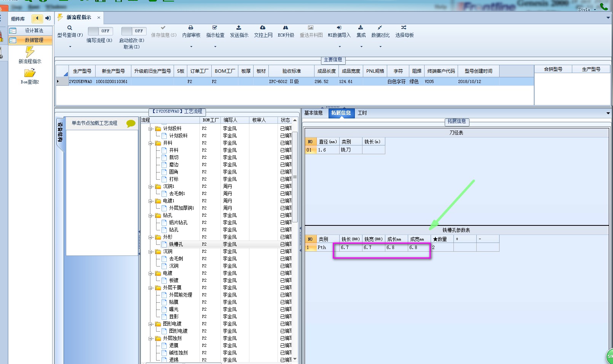This screenshot has width=613, height=364.
Task: Open the right panel tab overflow arrow
Action: [x=608, y=113]
